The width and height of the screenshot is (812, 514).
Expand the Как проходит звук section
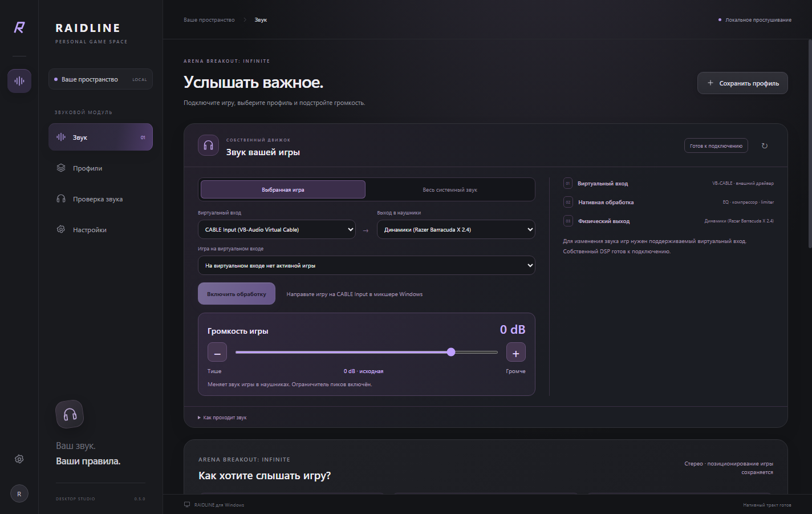point(222,418)
